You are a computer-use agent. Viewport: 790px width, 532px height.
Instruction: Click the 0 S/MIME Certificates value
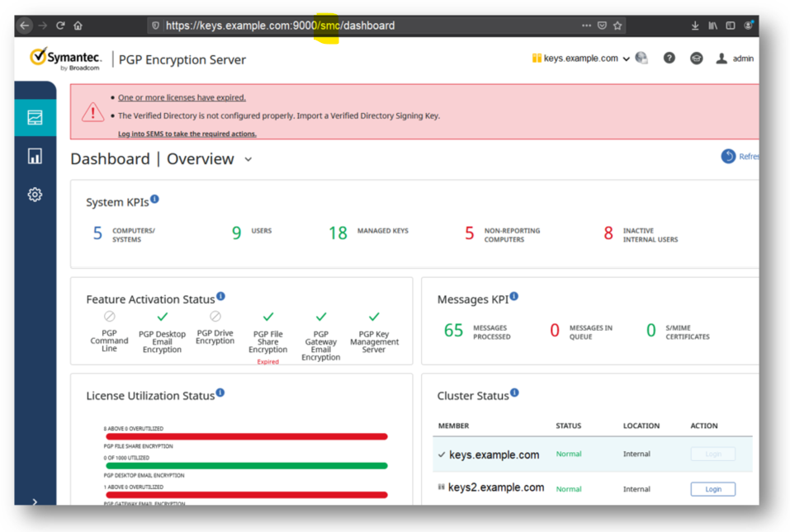tap(651, 330)
